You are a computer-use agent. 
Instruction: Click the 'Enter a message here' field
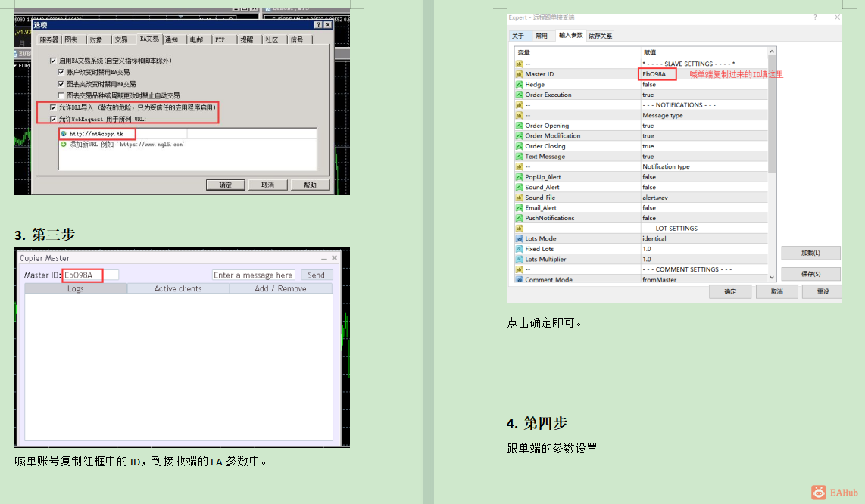(253, 275)
